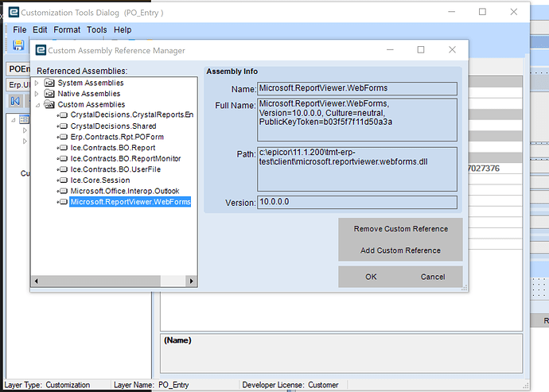Click Add Custom Reference button

tap(400, 250)
